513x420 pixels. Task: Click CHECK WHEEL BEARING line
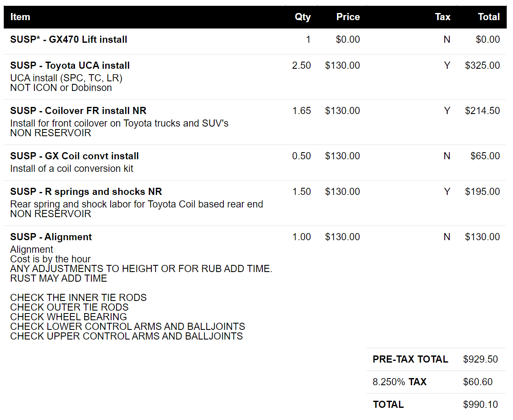[69, 317]
